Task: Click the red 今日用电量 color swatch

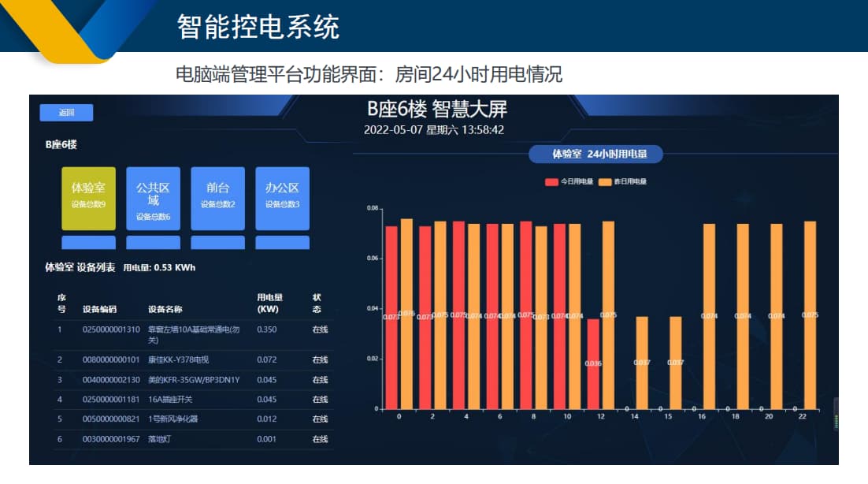Action: [551, 182]
